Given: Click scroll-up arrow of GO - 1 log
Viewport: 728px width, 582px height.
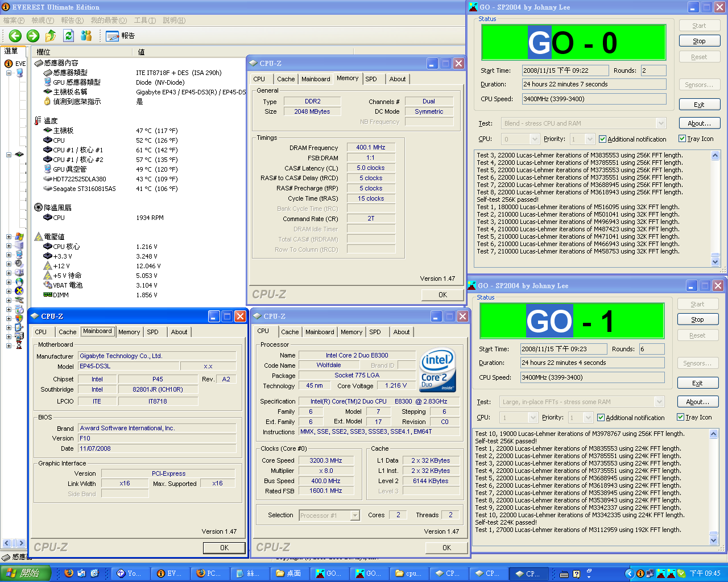Looking at the screenshot, I should coord(714,434).
